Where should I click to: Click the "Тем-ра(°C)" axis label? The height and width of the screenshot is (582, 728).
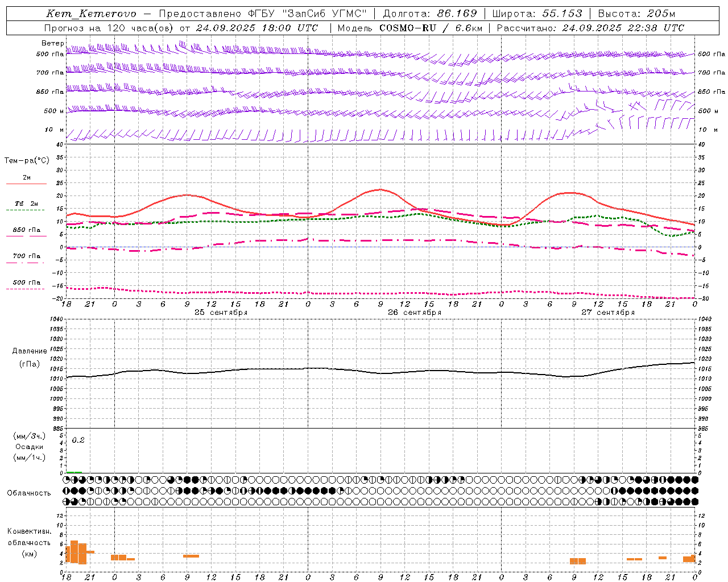27,161
